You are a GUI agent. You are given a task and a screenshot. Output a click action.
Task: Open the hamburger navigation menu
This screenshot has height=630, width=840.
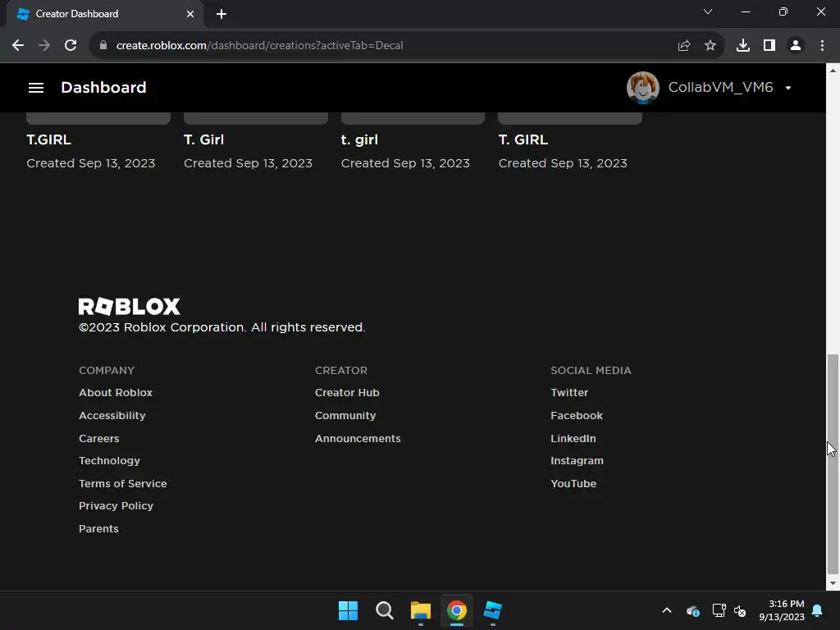(x=36, y=88)
